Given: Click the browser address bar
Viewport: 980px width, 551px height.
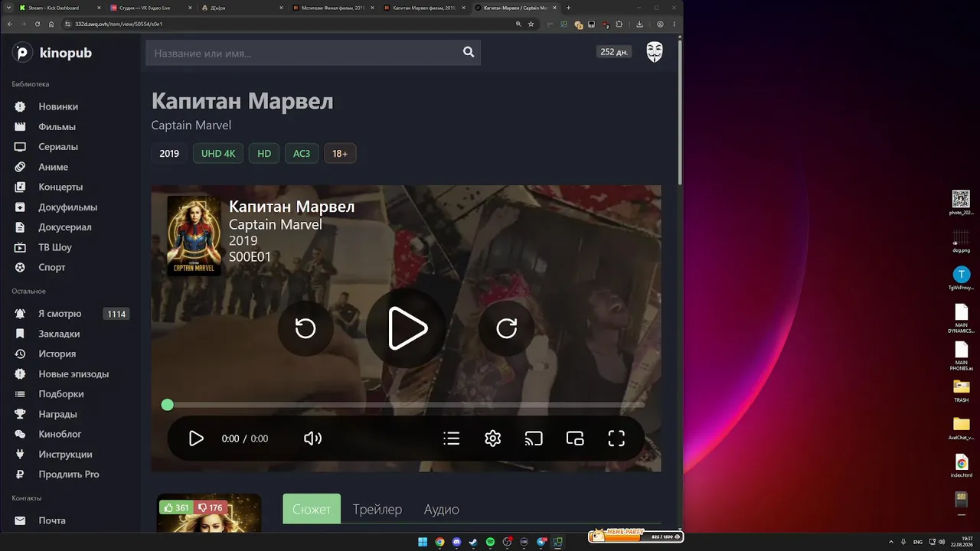Looking at the screenshot, I should pyautogui.click(x=291, y=24).
